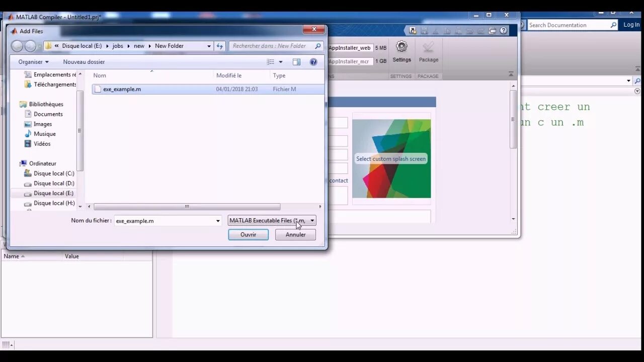Click the new breadcrumb in the address bar
Image resolution: width=644 pixels, height=362 pixels.
[x=139, y=46]
